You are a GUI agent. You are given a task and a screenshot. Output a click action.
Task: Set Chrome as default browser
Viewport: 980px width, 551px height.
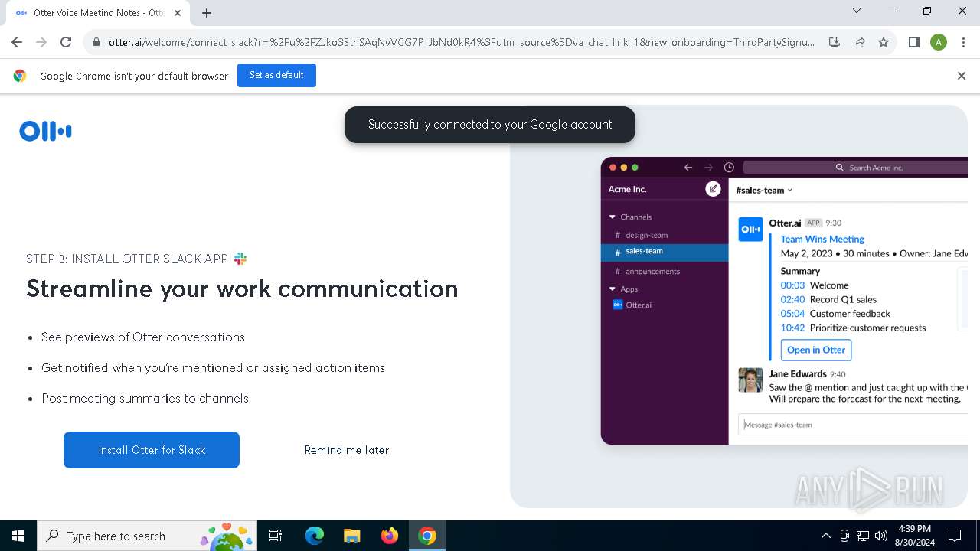point(276,75)
